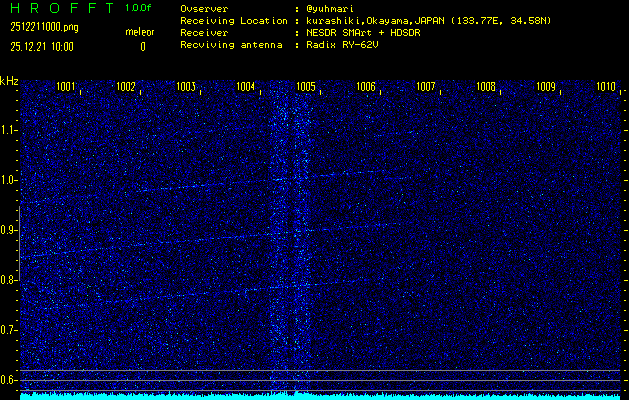629x400 pixels.
Task: Select the 0.7 frequency axis label
Action: pos(9,330)
